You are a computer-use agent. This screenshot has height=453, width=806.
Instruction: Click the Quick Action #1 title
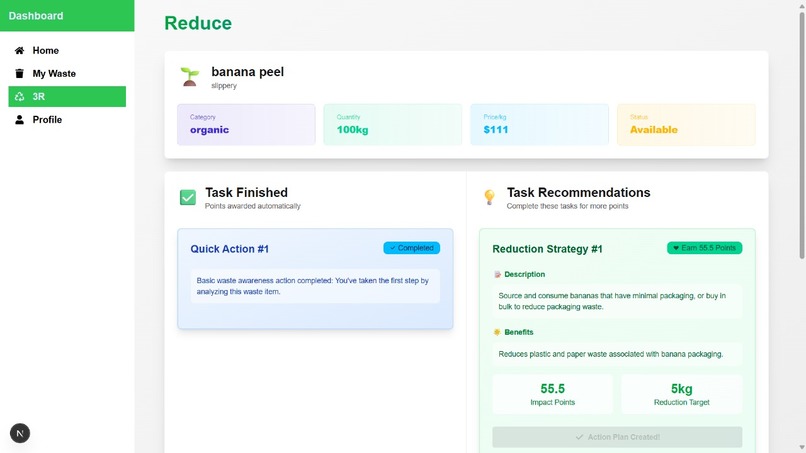[x=229, y=249]
